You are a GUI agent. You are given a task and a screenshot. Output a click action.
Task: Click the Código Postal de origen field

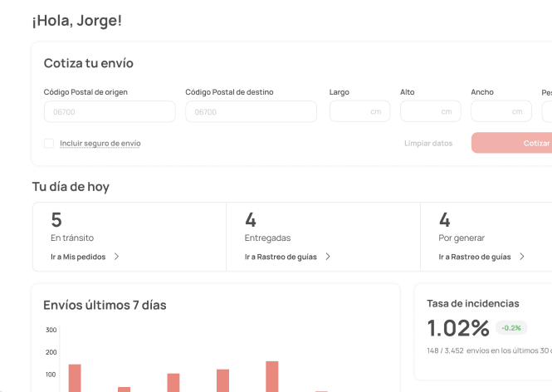tap(110, 111)
